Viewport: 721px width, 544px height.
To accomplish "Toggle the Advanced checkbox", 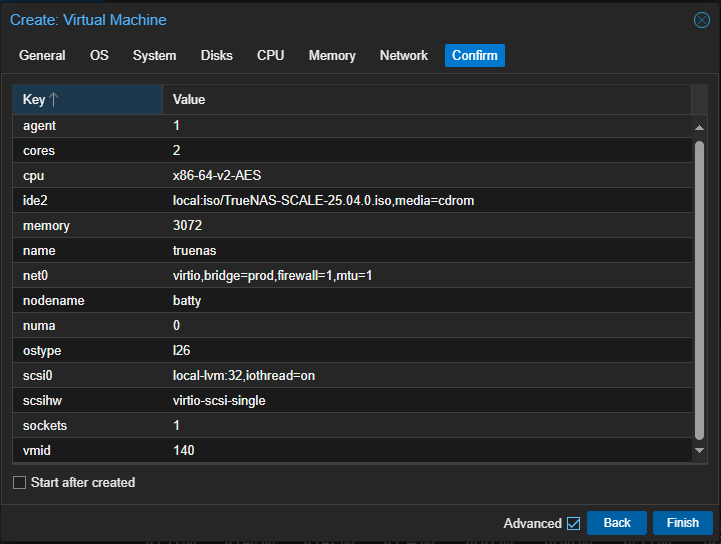I will tap(573, 523).
